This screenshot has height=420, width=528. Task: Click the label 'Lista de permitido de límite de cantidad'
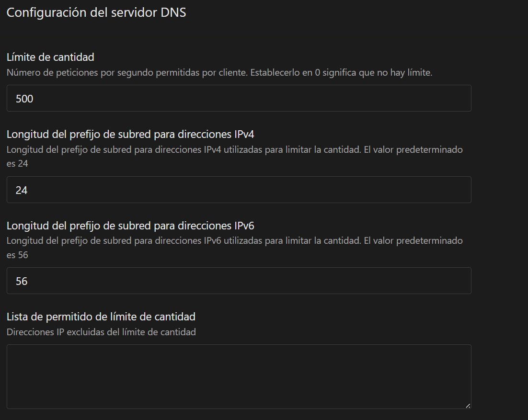coord(101,317)
